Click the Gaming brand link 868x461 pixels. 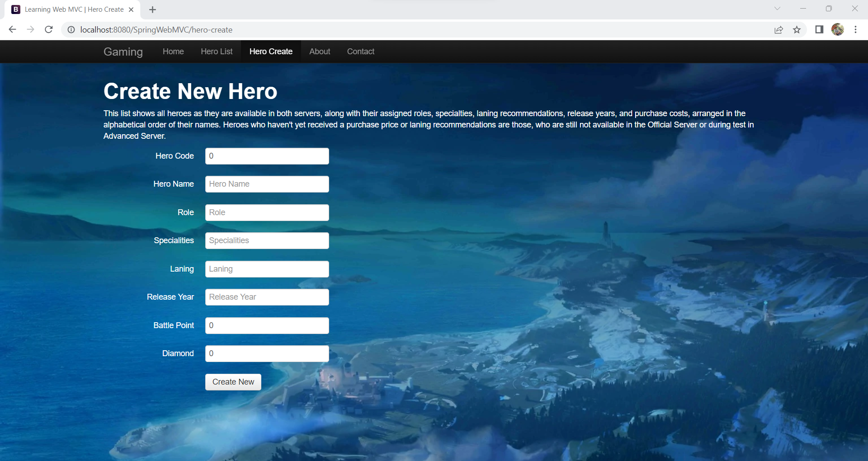[x=123, y=52]
